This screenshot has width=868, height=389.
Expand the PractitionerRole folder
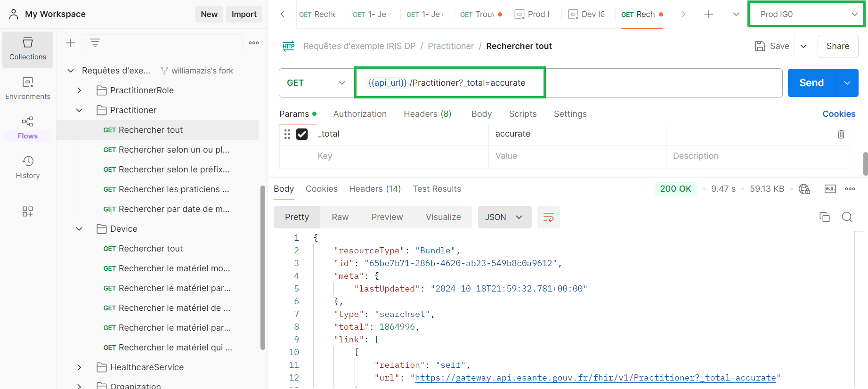[x=79, y=90]
